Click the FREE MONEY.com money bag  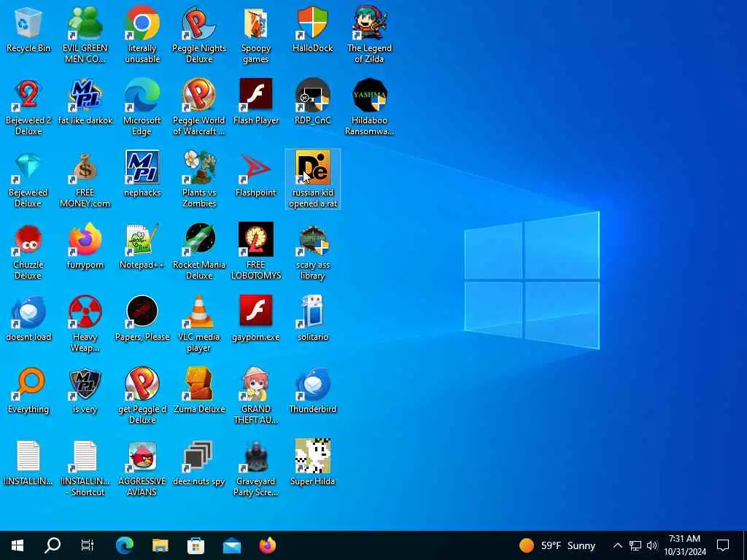[x=85, y=168]
